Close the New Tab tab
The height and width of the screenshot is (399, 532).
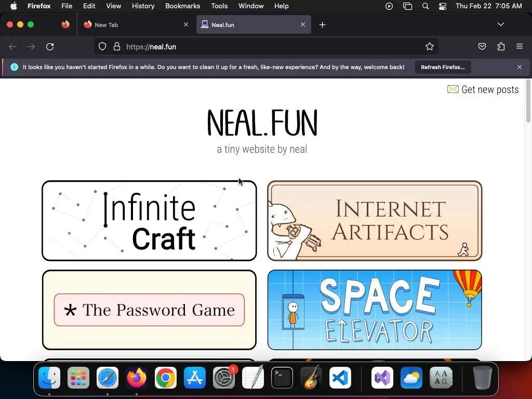click(186, 24)
